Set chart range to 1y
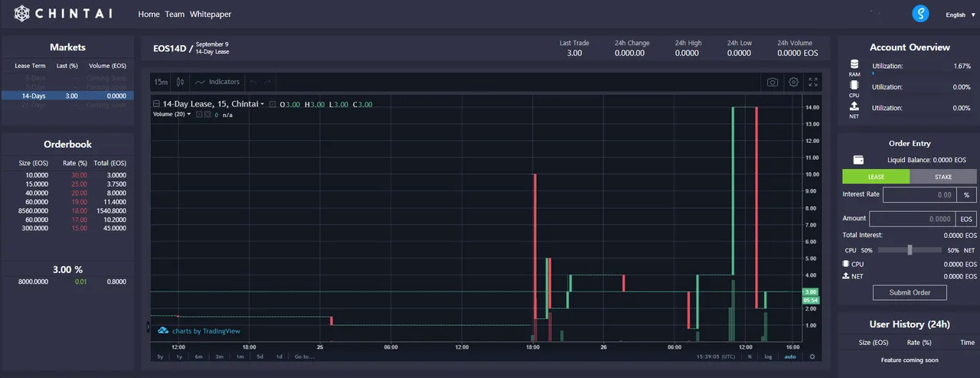Viewport: 980px width, 378px height. 179,357
